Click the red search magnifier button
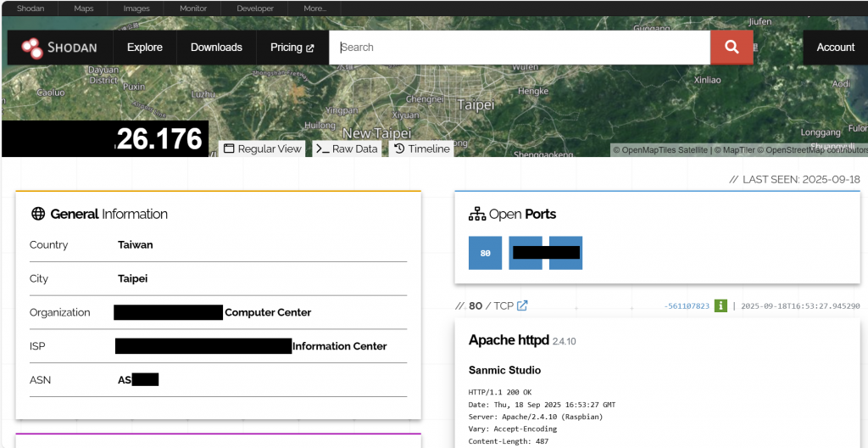This screenshot has height=448, width=868. pos(732,48)
